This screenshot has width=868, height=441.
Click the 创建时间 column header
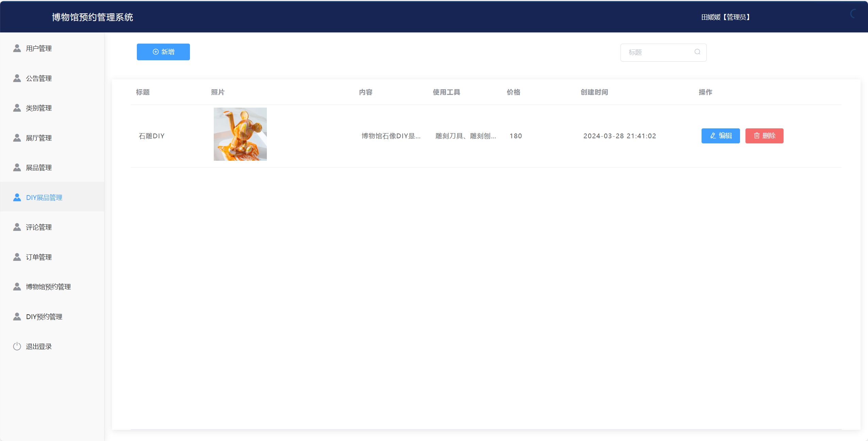(x=594, y=92)
